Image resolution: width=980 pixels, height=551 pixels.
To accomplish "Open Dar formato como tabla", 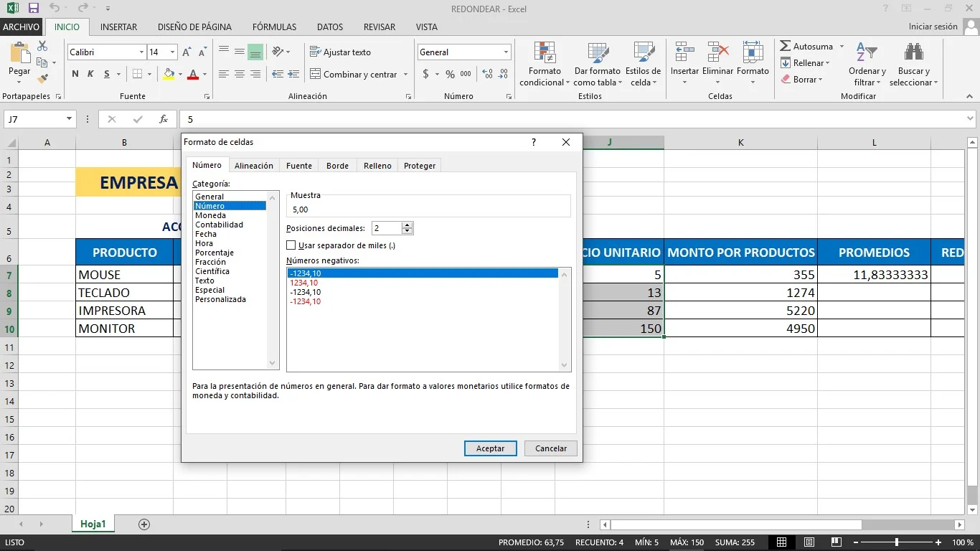I will [x=597, y=65].
